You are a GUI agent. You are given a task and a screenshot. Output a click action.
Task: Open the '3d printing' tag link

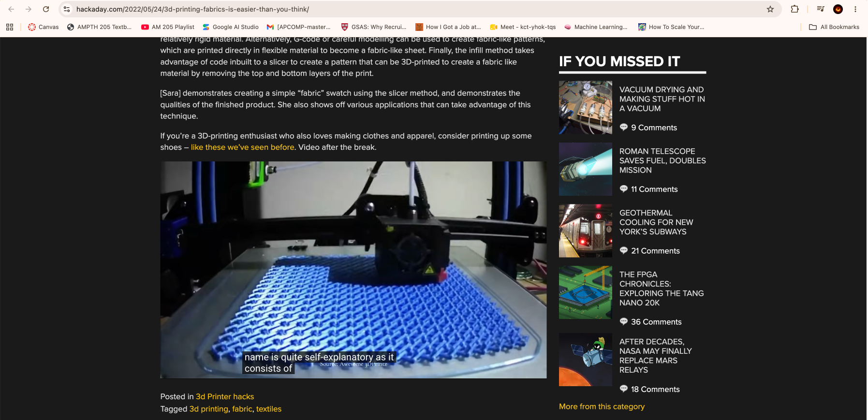click(x=208, y=409)
